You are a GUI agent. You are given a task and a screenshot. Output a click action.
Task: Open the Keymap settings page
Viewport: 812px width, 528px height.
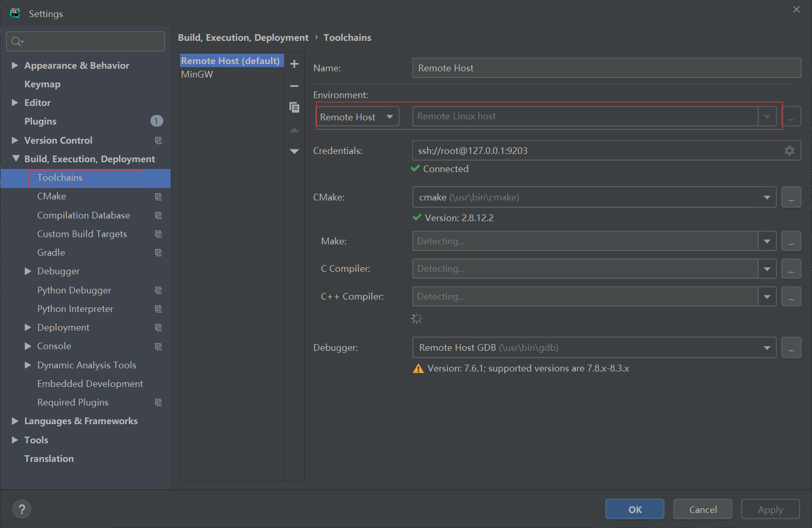42,84
